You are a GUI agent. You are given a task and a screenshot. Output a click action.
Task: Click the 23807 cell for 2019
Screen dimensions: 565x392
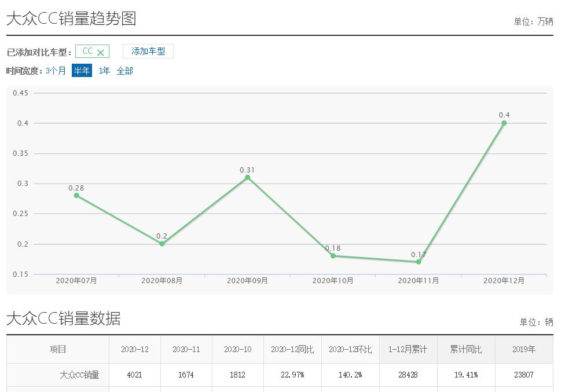pos(523,375)
